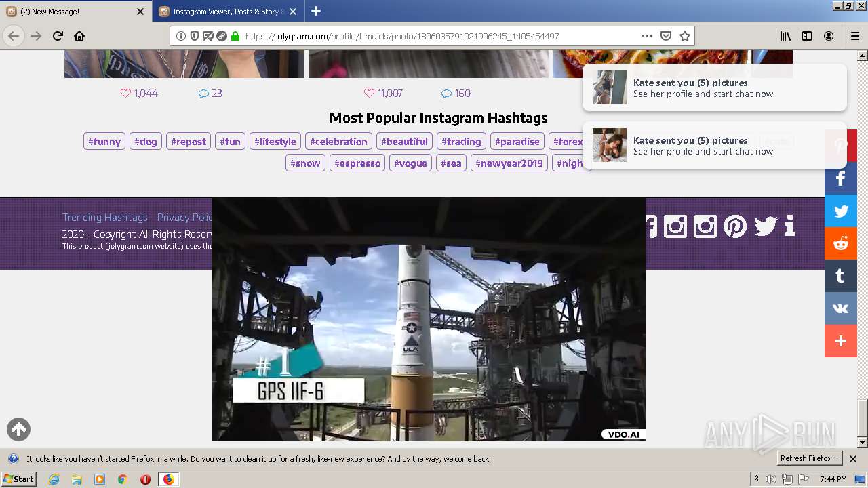Open first Kate sent you pictures notification
The image size is (868, 488).
(x=714, y=87)
